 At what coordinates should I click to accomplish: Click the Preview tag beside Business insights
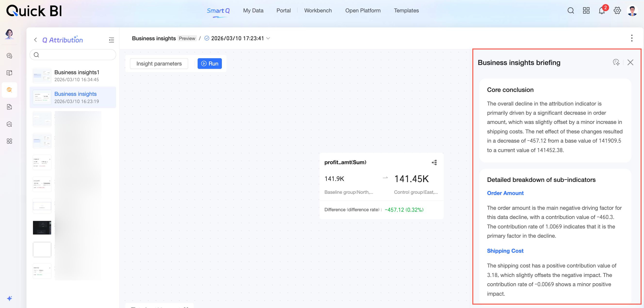click(187, 38)
